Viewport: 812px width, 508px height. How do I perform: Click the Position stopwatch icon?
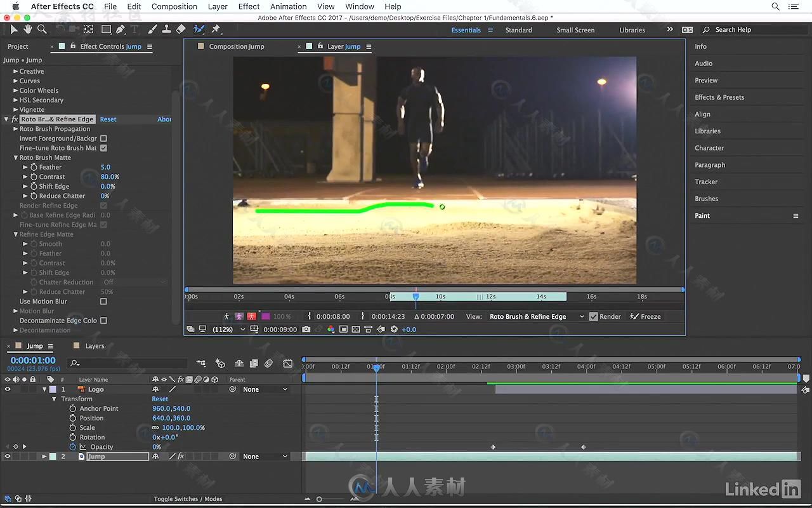(x=73, y=418)
